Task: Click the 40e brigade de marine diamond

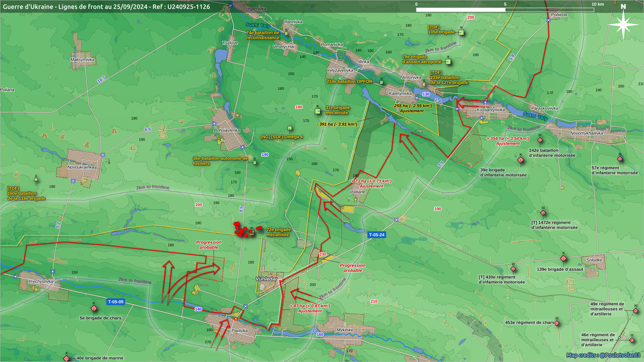Action: [66, 358]
